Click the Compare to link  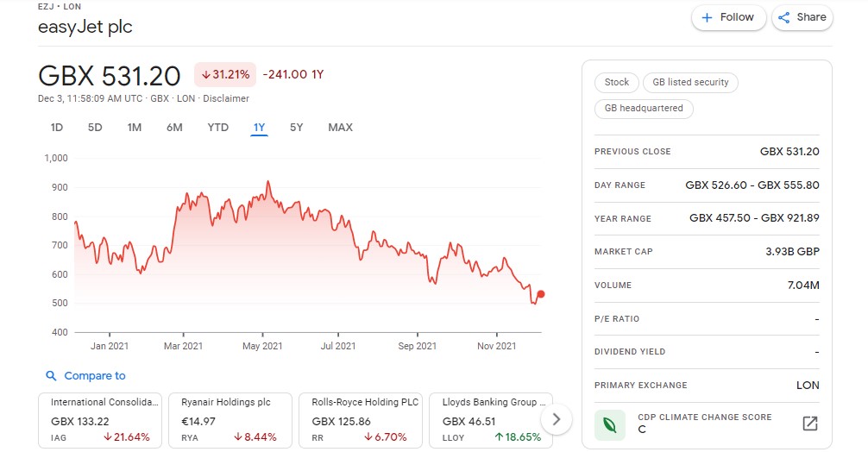coord(95,375)
